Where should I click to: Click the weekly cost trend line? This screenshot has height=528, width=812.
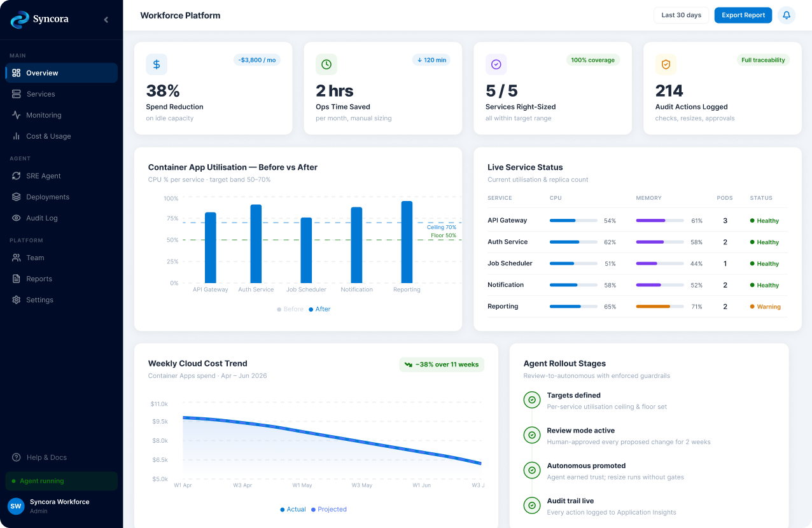point(331,437)
